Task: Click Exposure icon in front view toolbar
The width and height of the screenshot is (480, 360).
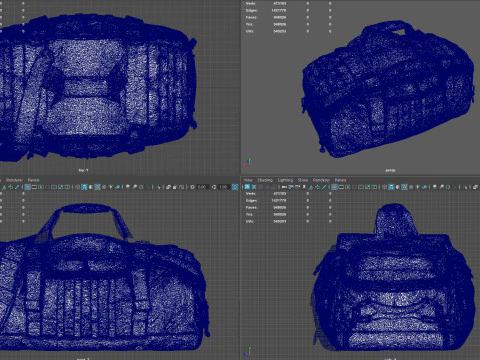Action: tap(192, 187)
